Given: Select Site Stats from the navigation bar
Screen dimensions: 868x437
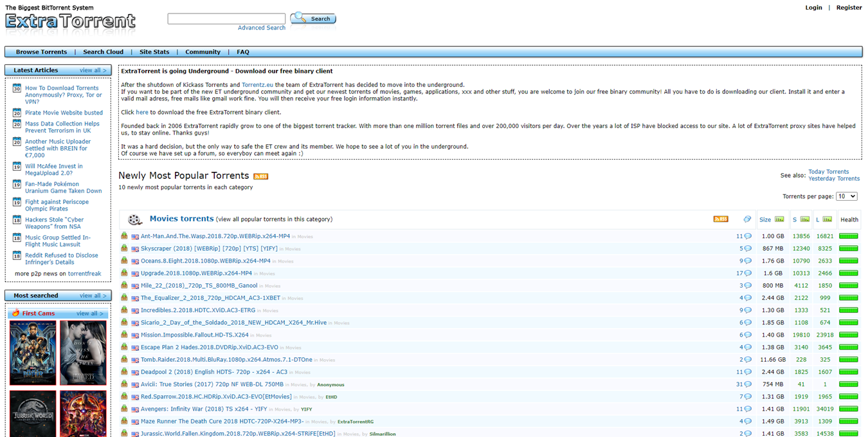Looking at the screenshot, I should 154,51.
